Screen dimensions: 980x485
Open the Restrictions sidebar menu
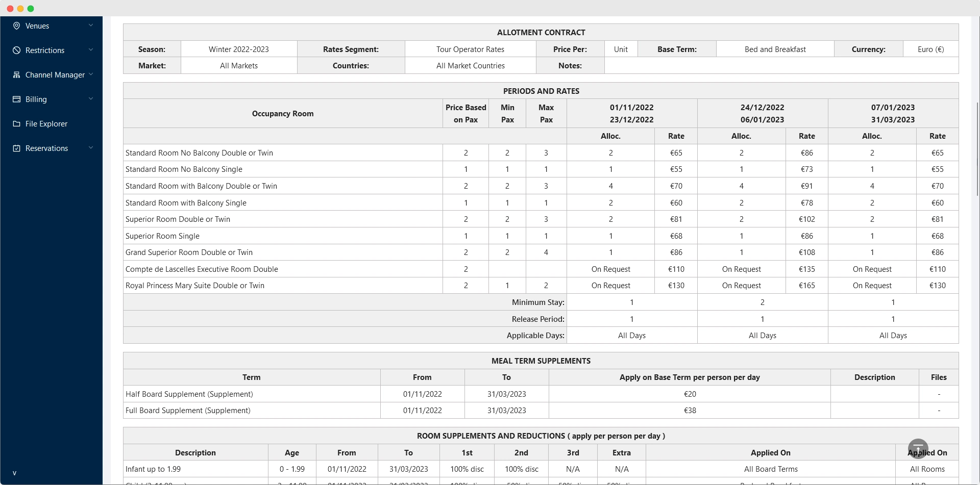(x=52, y=50)
